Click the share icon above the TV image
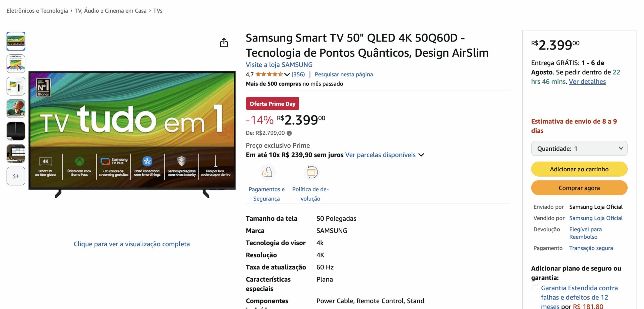This screenshot has width=644, height=309. point(224,43)
